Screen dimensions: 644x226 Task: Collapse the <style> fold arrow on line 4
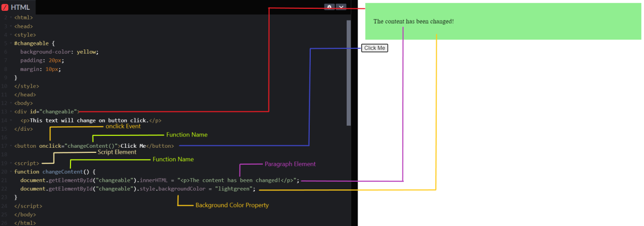pos(10,35)
